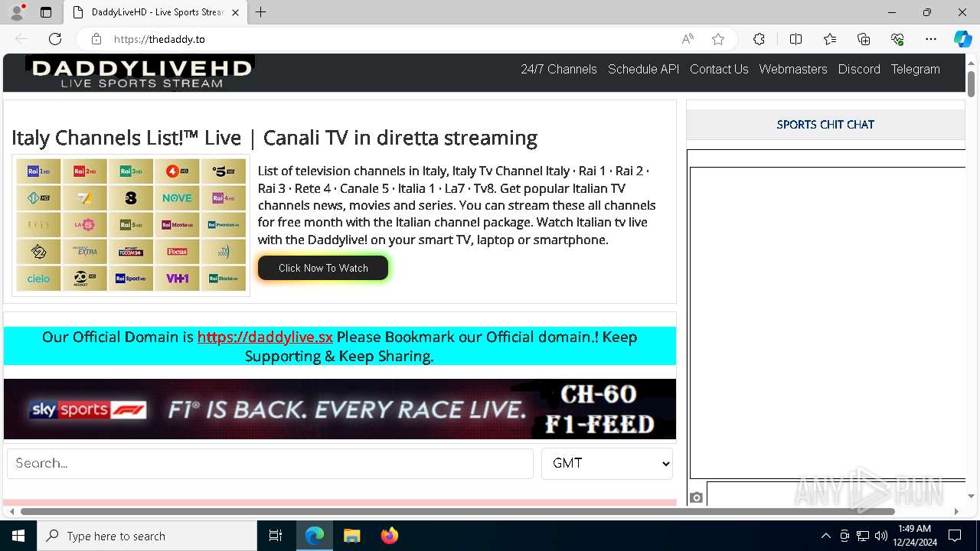Go back to the previous page
Image resolution: width=980 pixels, height=551 pixels.
21,39
